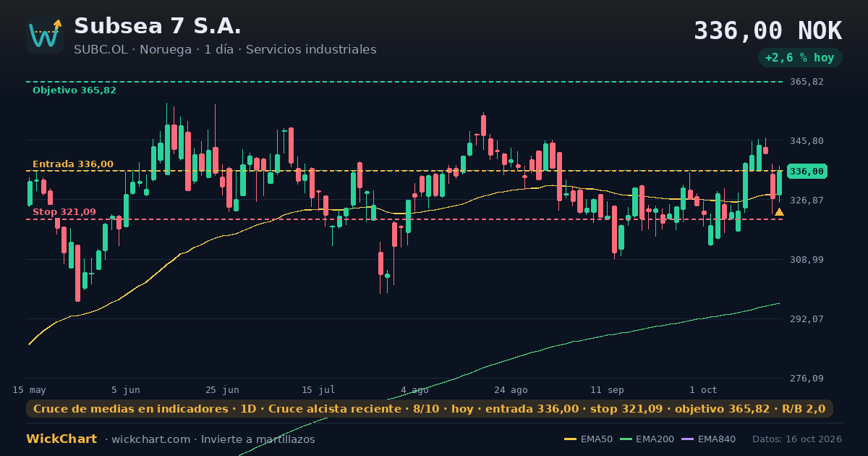Click the 365,82 axis value
This screenshot has width=868, height=456.
tap(807, 82)
